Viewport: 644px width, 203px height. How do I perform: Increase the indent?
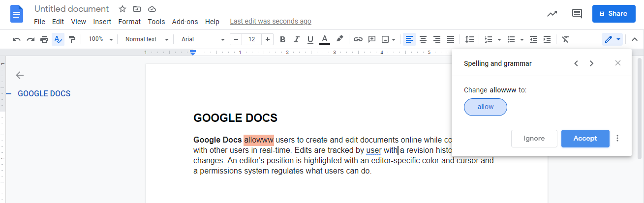547,39
